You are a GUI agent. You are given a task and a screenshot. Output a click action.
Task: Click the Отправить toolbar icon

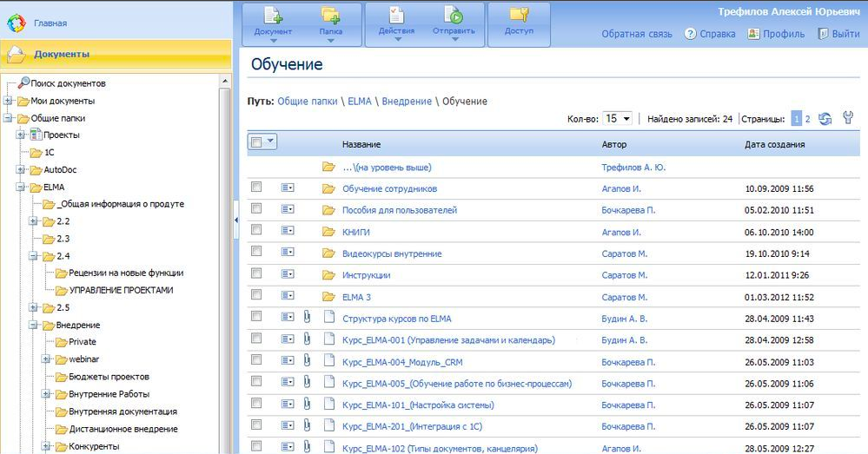pos(454,15)
